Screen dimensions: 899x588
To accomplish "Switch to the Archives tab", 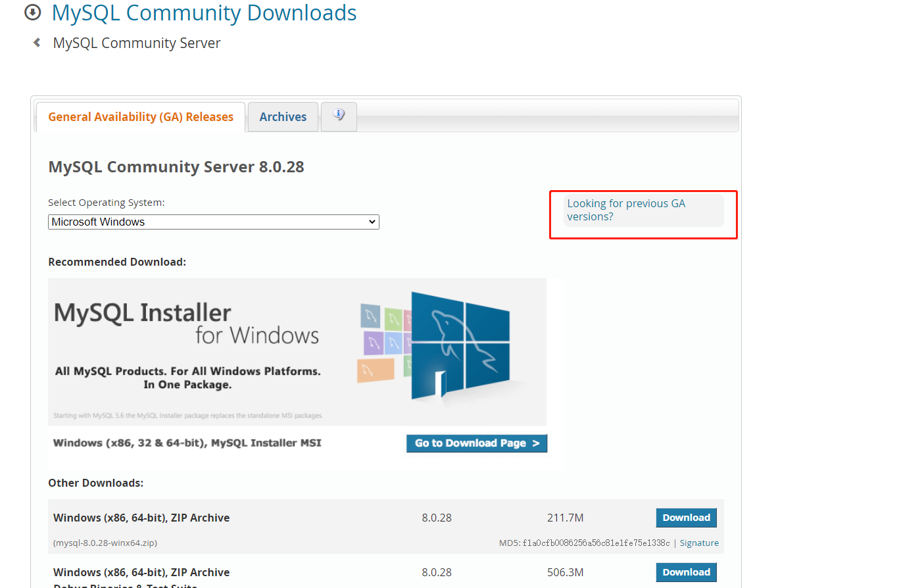I will coord(283,116).
